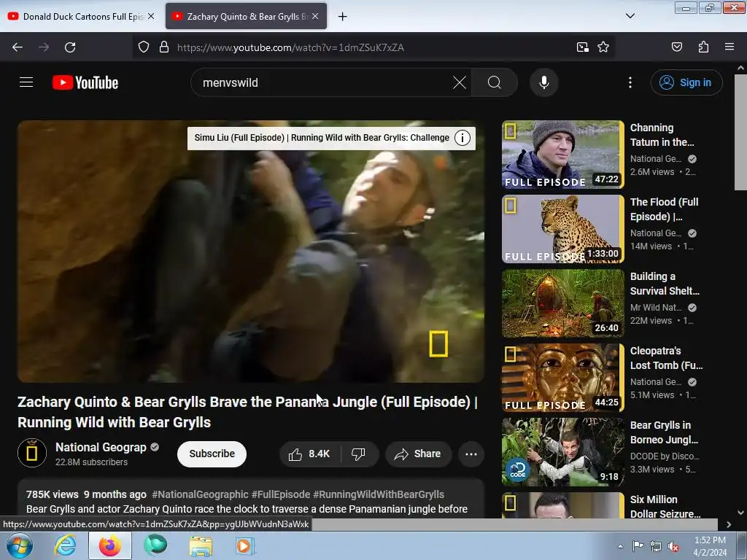Screen dimensions: 747x560
Task: Show hidden system tray icons
Action: click(620, 546)
